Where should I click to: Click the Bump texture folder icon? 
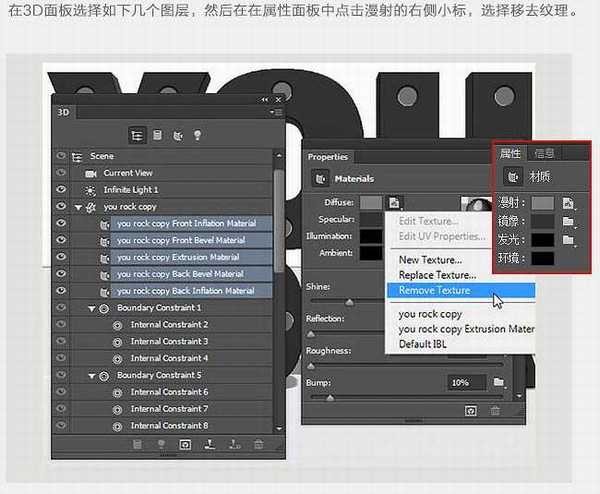(498, 382)
